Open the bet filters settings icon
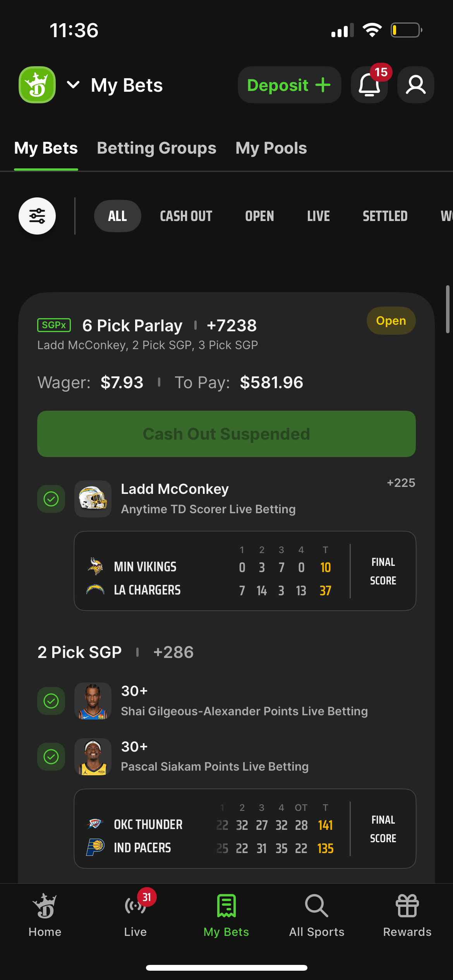This screenshot has width=453, height=980. [37, 216]
